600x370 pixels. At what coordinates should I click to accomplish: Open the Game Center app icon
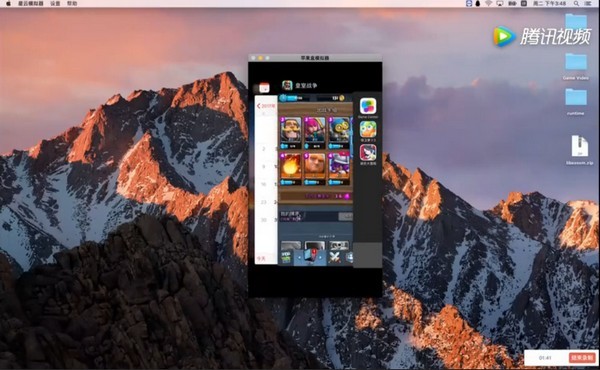click(368, 106)
